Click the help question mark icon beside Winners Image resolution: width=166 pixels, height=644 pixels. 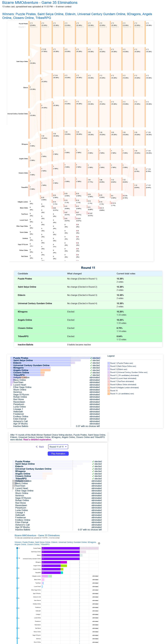coord(99,544)
